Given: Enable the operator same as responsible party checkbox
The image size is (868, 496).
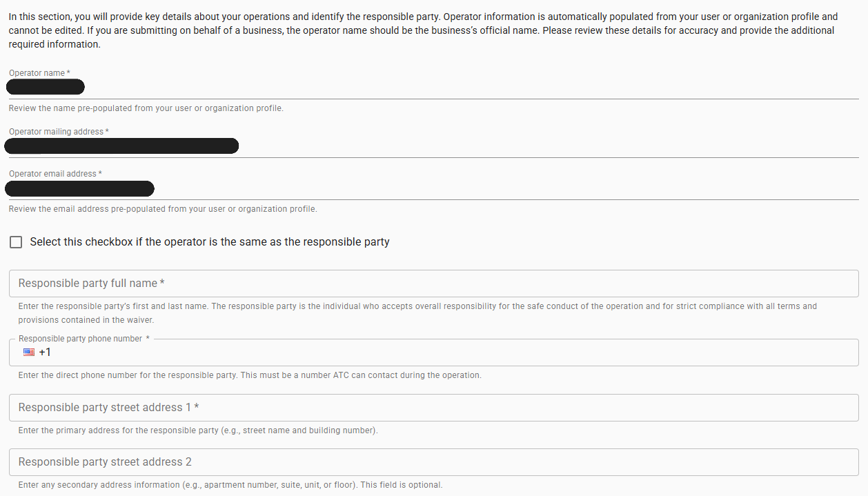Looking at the screenshot, I should click(15, 241).
